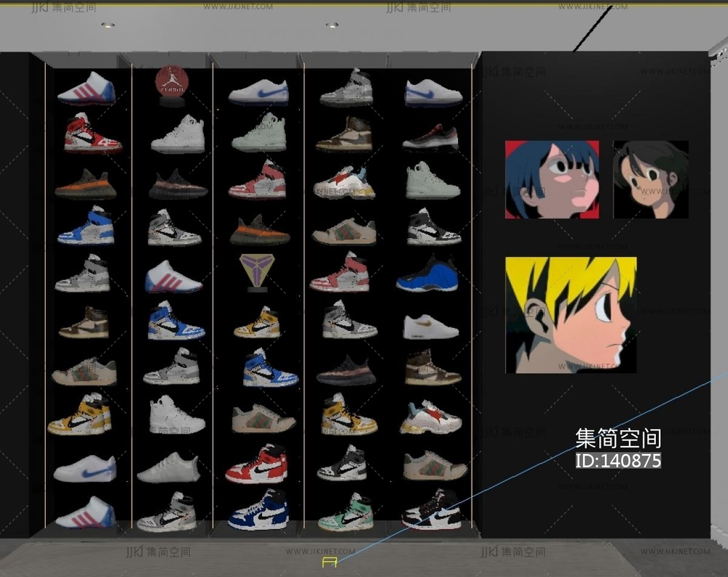The image size is (728, 577).
Task: Select the left recessed ceiling spotlight
Action: coord(108,25)
